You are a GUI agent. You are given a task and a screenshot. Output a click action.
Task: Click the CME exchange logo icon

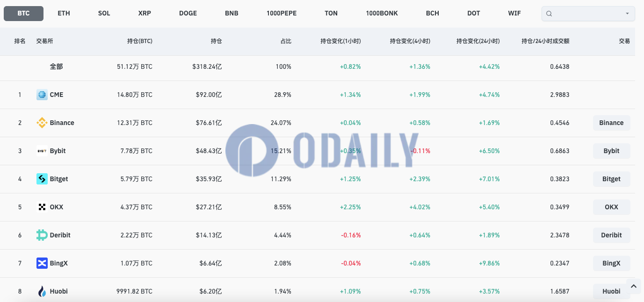coord(42,95)
